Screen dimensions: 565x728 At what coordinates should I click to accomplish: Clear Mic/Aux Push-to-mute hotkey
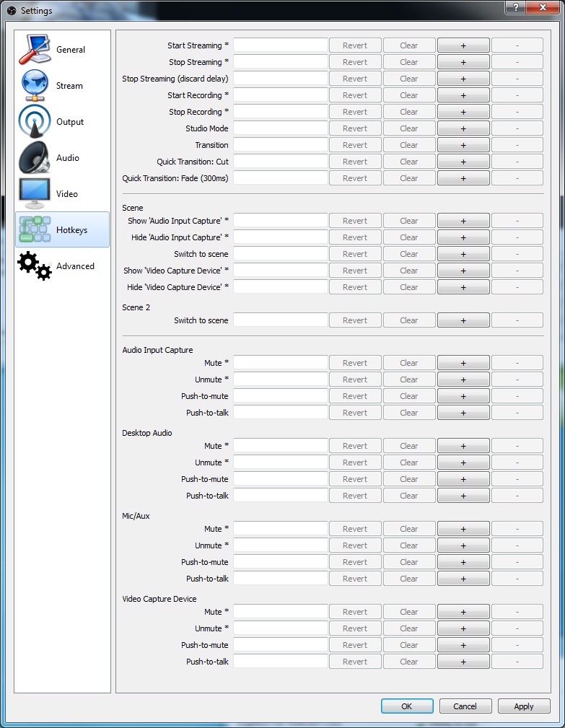409,562
